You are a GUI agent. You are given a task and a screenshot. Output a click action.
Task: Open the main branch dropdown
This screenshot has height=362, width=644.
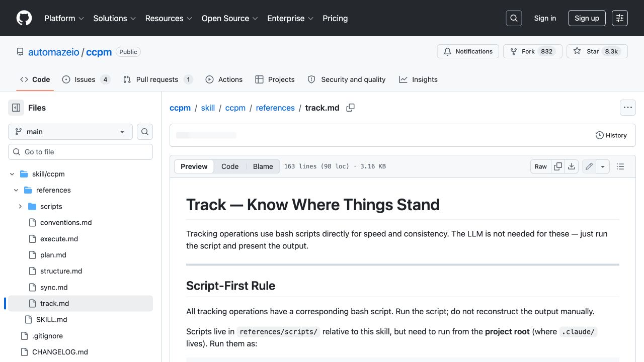(70, 132)
